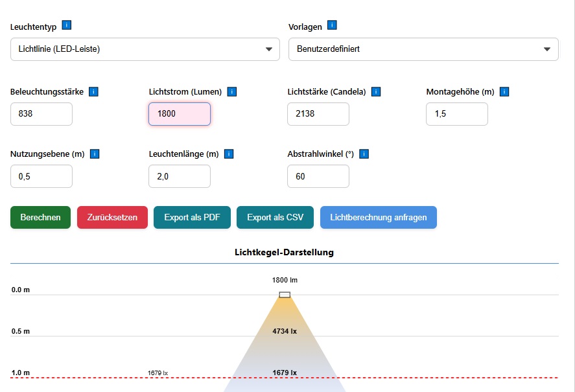Open the Leuchtenlänge (m) info icon
This screenshot has height=392, width=575.
[229, 154]
